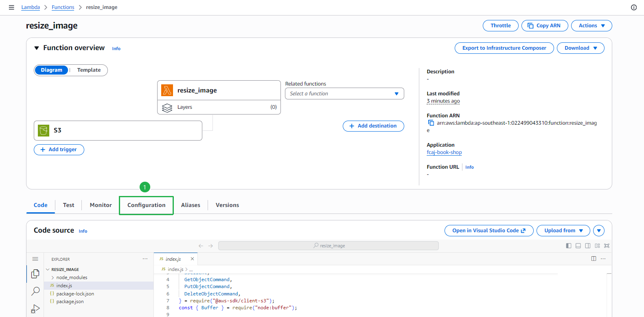Screen dimensions: 644x317
Task: Click Info link next to Function URL
Action: tap(469, 167)
